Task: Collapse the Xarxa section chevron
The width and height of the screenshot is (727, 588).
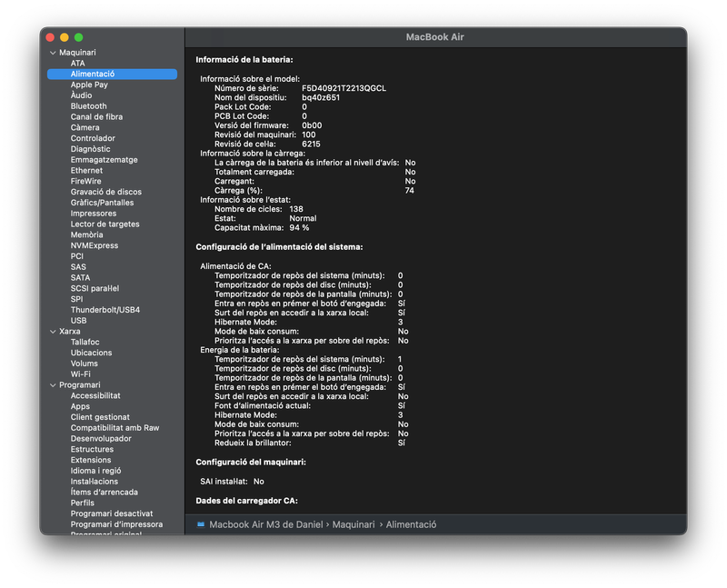Action: (53, 332)
